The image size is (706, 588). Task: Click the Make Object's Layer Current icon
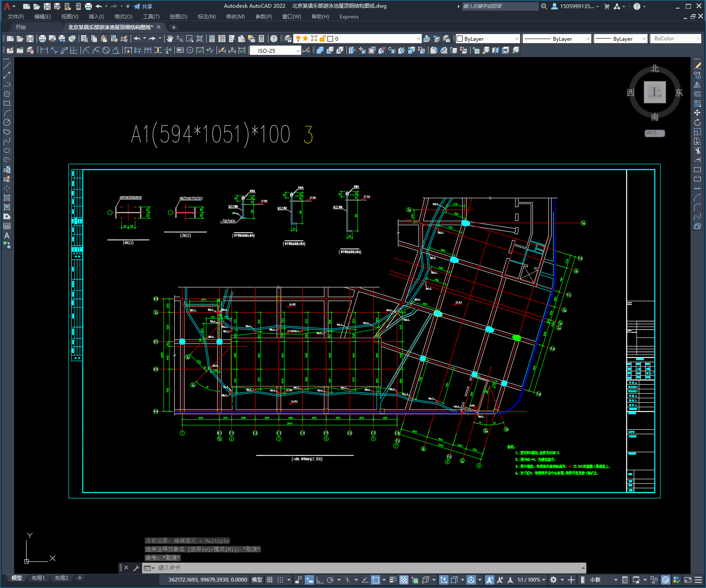point(427,39)
